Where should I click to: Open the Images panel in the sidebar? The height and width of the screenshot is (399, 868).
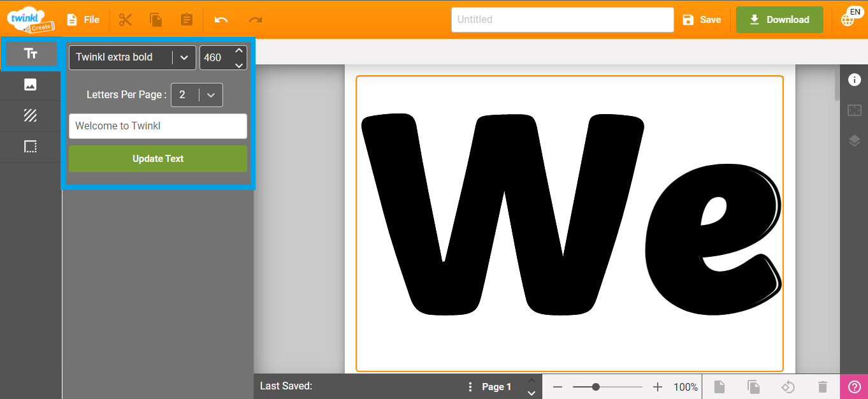coord(30,85)
